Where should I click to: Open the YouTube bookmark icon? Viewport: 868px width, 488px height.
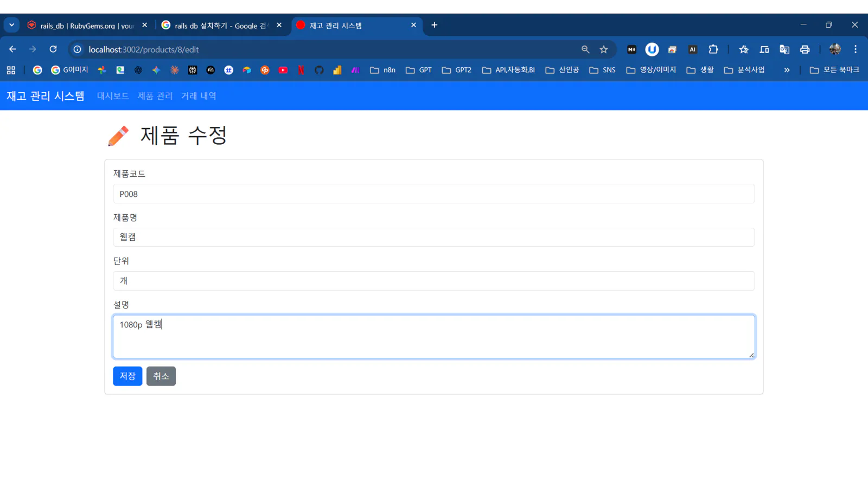[283, 69]
